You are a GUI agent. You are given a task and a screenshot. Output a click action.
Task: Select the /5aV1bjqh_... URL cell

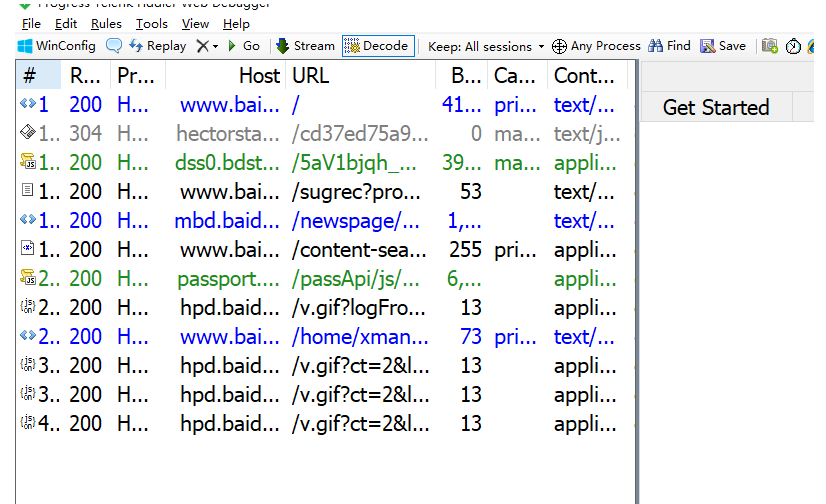[354, 163]
